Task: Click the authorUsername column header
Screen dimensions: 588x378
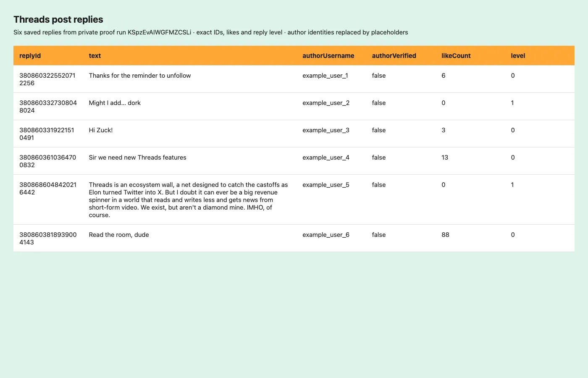Action: point(328,55)
